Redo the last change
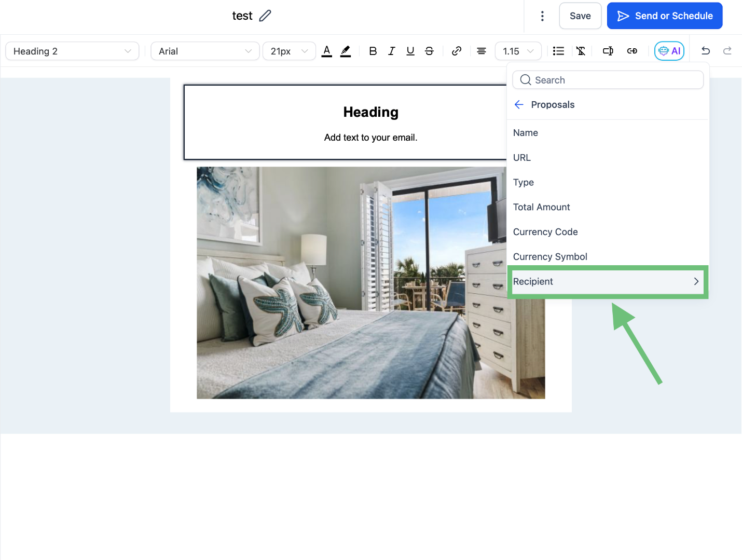This screenshot has height=560, width=742. click(727, 51)
